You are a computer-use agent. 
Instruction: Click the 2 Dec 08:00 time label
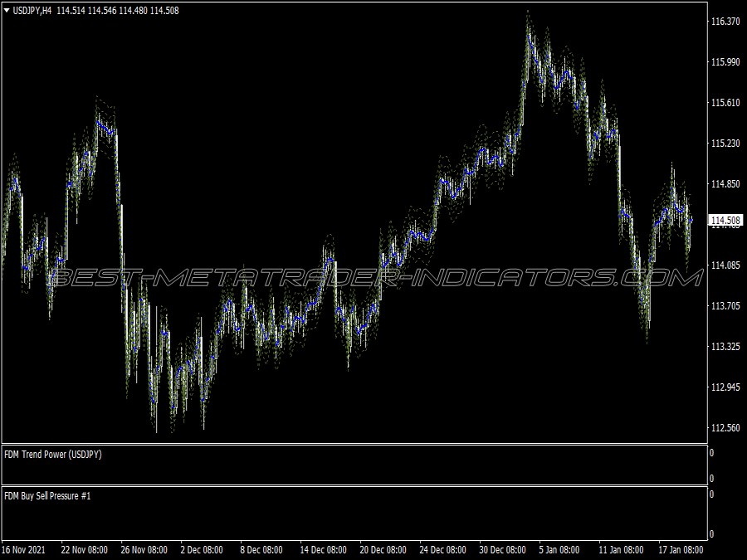[x=202, y=550]
